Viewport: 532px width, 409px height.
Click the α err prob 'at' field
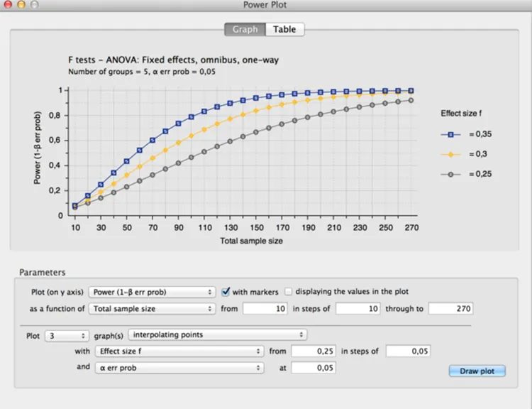(314, 368)
